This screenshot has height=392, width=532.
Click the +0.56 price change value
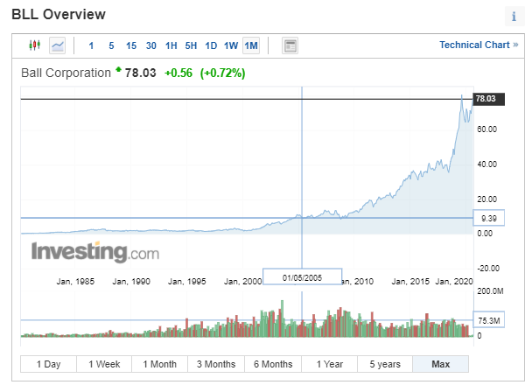(x=178, y=73)
